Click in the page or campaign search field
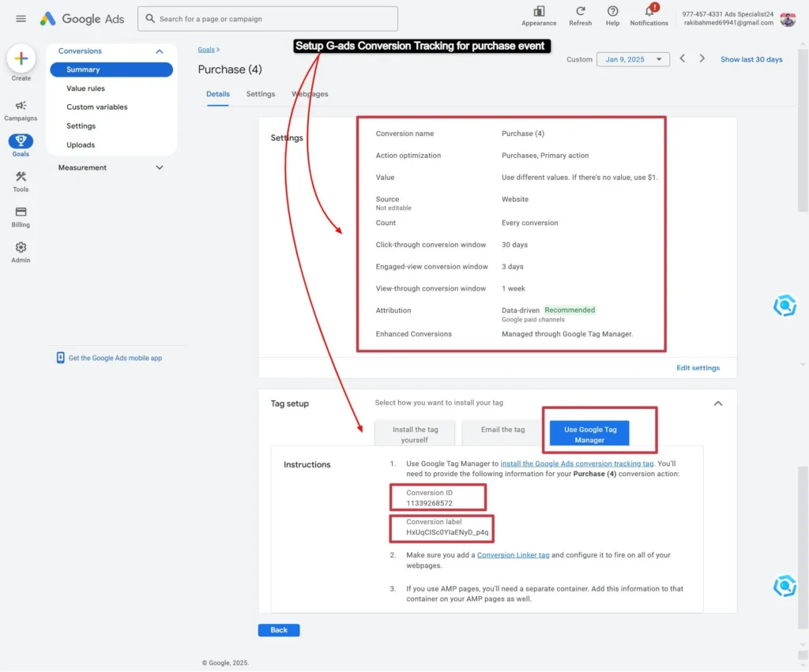 coord(268,19)
